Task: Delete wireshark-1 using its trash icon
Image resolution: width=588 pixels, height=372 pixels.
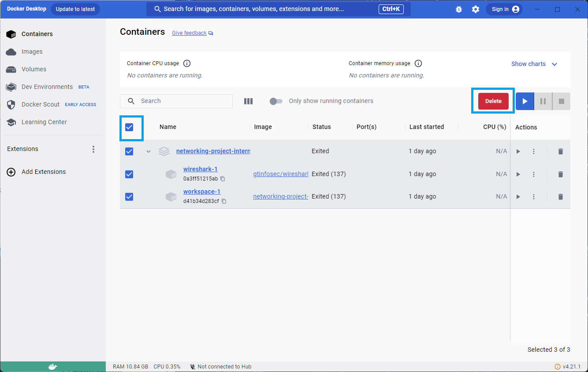Action: pyautogui.click(x=560, y=174)
